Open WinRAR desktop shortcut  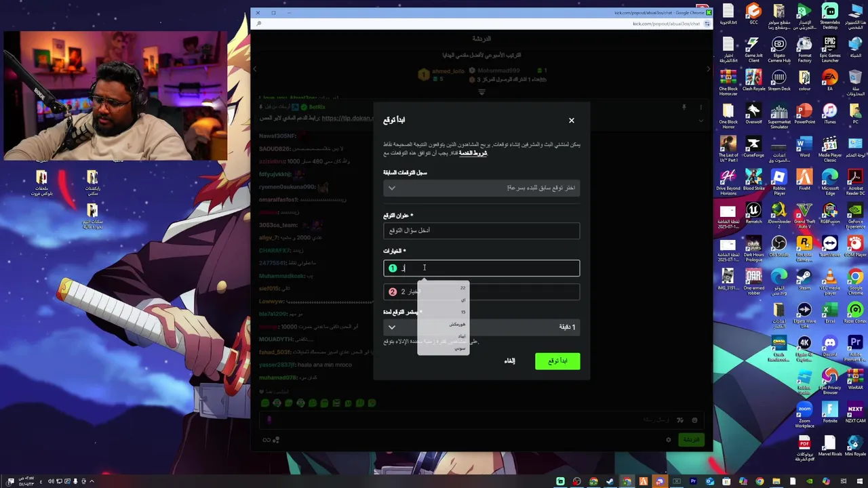click(855, 379)
